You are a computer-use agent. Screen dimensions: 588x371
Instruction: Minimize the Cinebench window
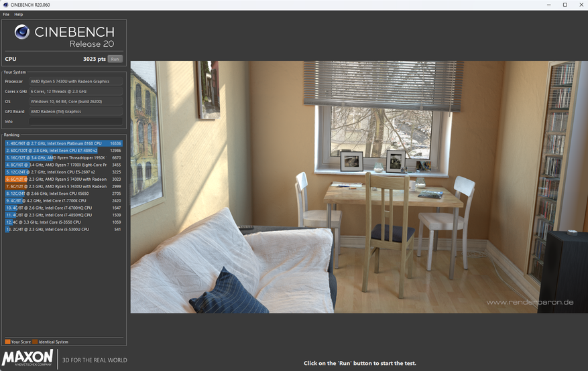point(548,5)
